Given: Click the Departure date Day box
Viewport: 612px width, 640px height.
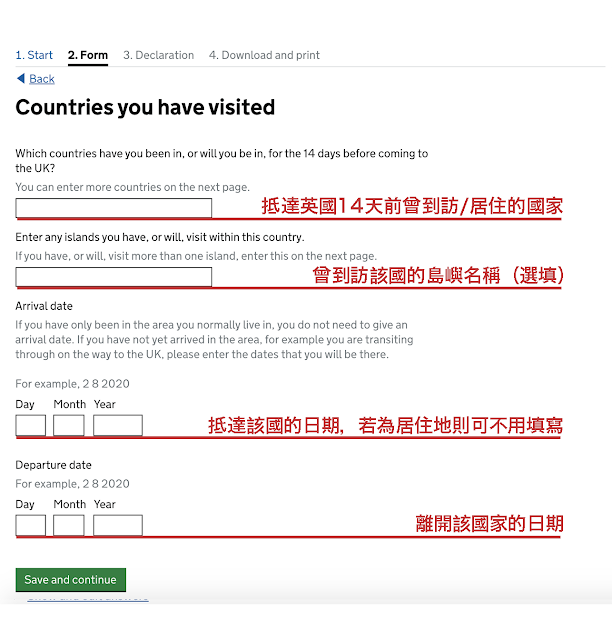Looking at the screenshot, I should point(31,525).
